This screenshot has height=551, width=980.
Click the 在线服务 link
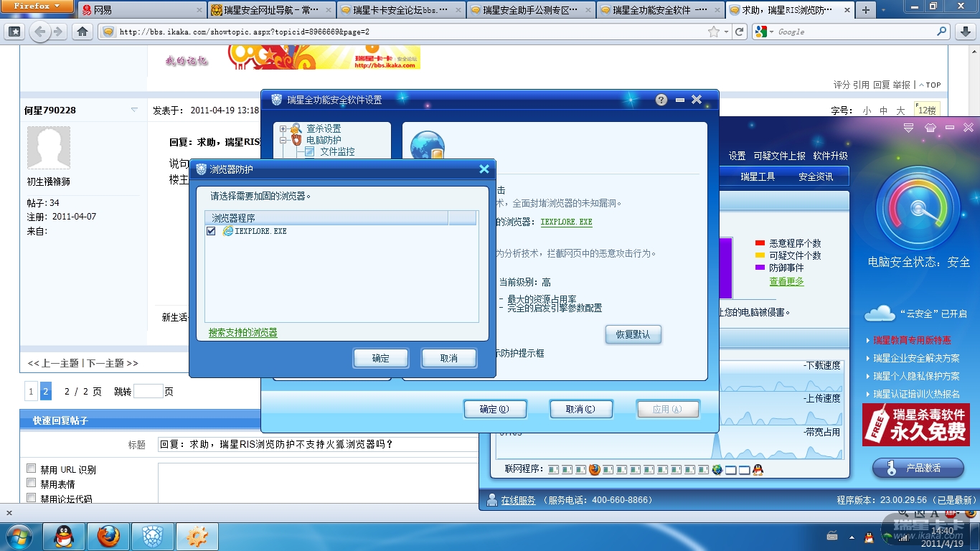(x=518, y=500)
